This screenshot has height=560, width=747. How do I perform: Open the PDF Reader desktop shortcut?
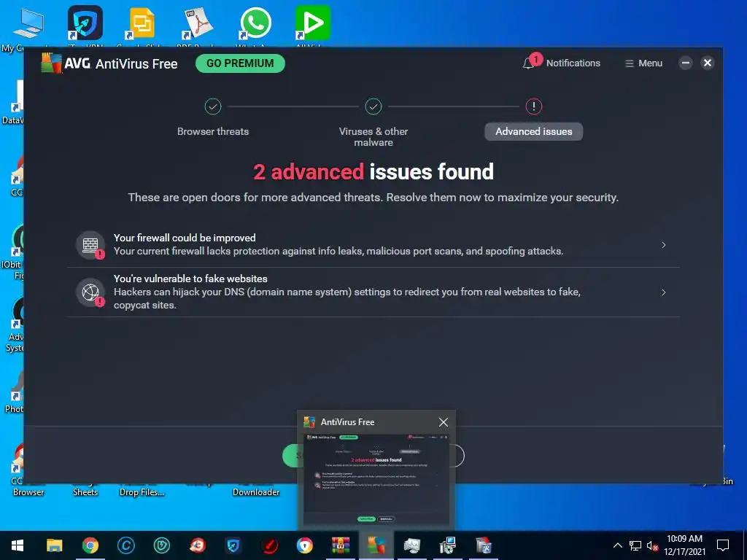click(x=198, y=23)
